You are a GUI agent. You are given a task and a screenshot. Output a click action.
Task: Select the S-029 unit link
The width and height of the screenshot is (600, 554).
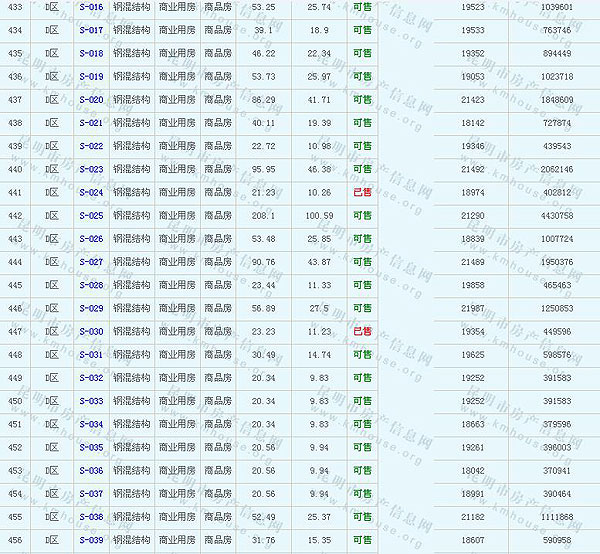[90, 308]
